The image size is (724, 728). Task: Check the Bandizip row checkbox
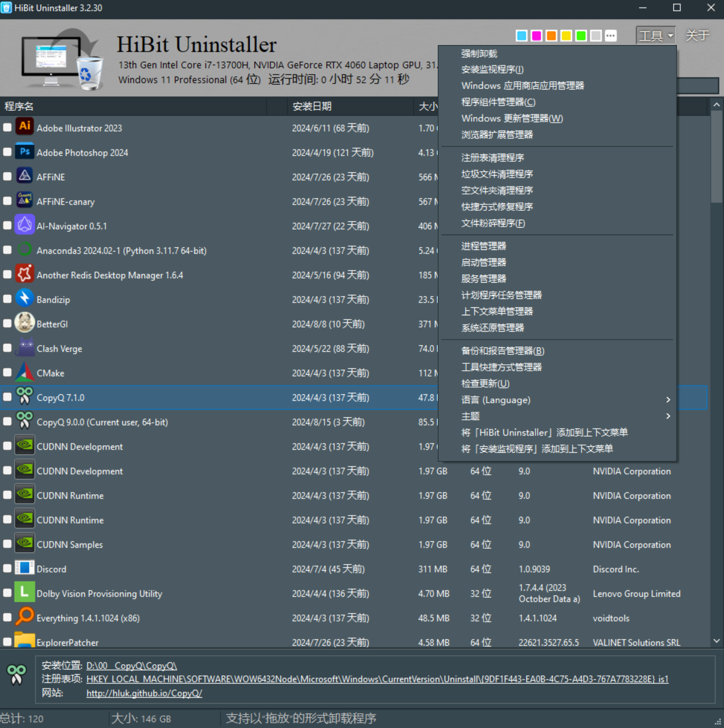click(7, 299)
